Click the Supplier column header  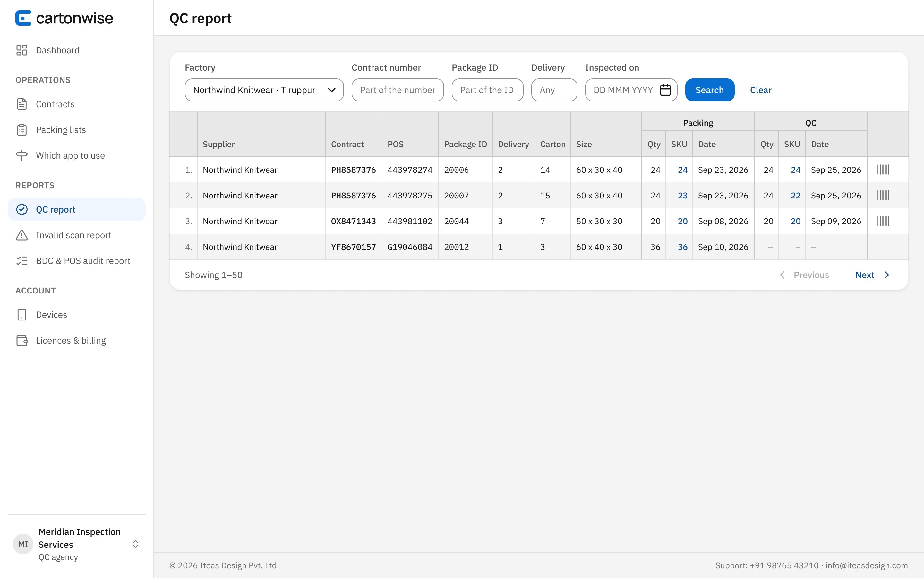pos(218,144)
